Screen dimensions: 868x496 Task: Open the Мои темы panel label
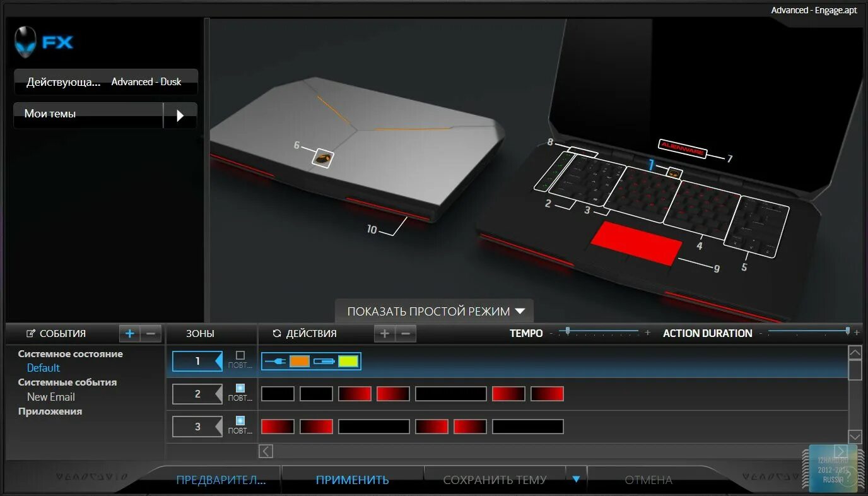point(50,114)
